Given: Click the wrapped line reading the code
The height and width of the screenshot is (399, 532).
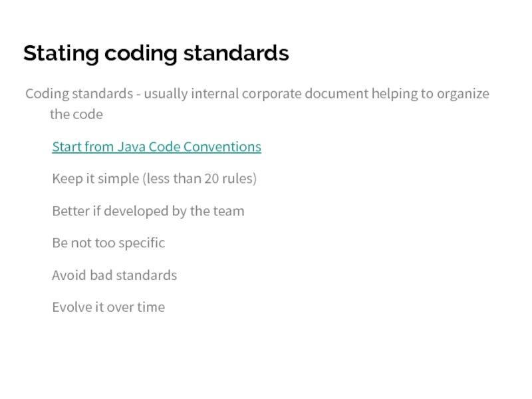Looking at the screenshot, I should click(76, 114).
